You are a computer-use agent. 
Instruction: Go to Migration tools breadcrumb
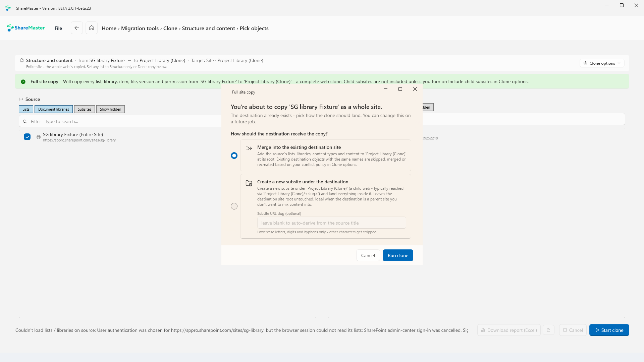coord(140,28)
